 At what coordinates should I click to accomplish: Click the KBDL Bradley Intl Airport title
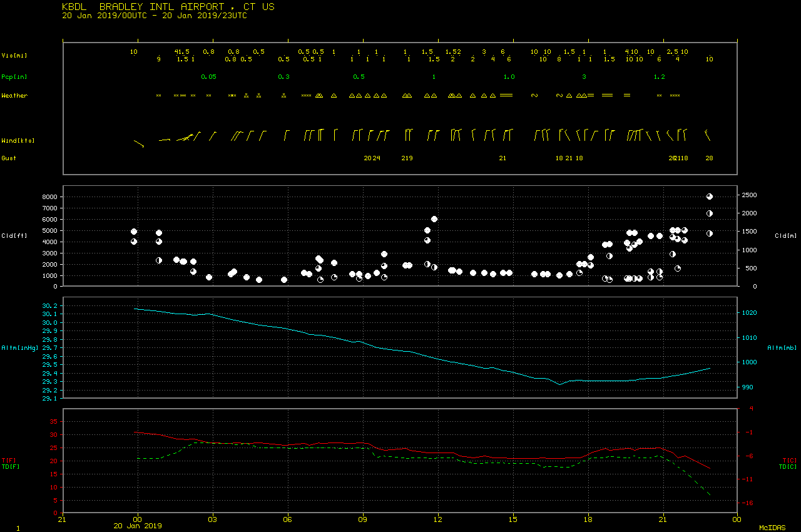(x=168, y=7)
